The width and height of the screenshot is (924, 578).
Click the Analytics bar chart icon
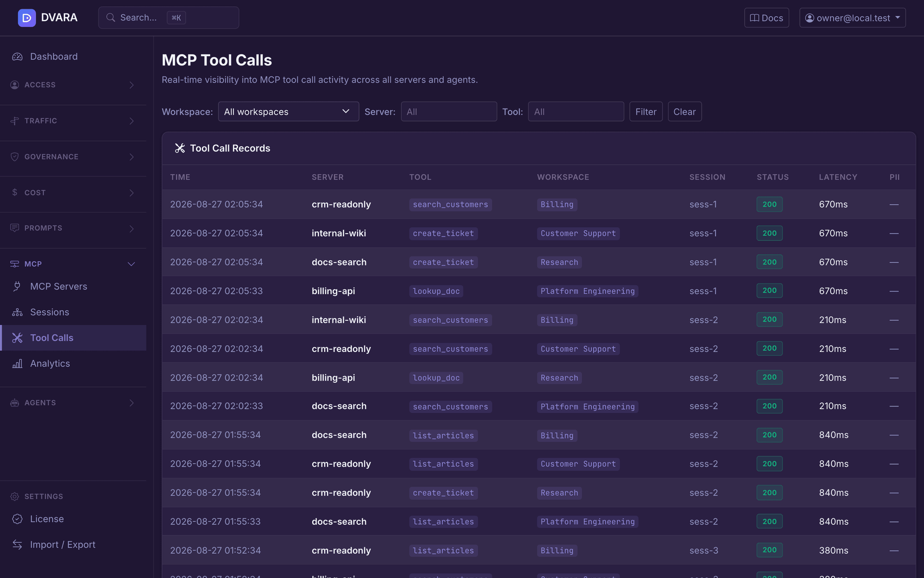click(x=17, y=363)
